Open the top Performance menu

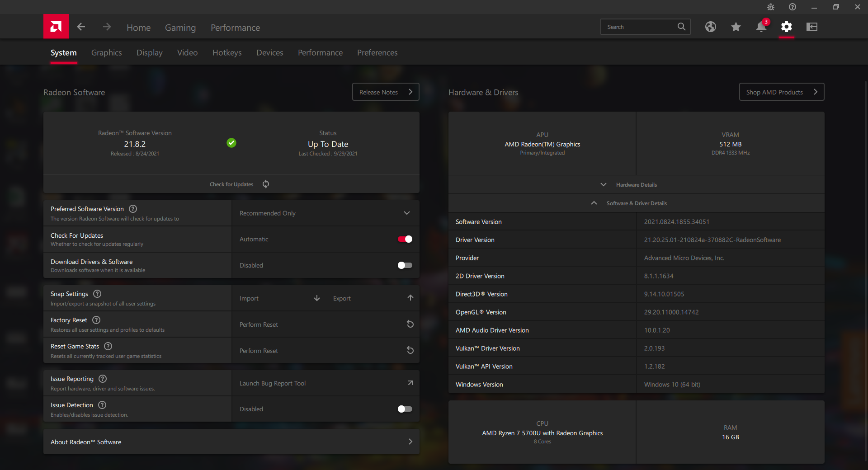click(x=236, y=28)
